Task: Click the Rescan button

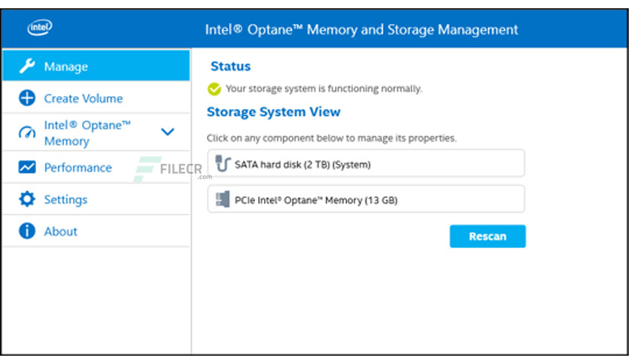Action: pyautogui.click(x=488, y=236)
